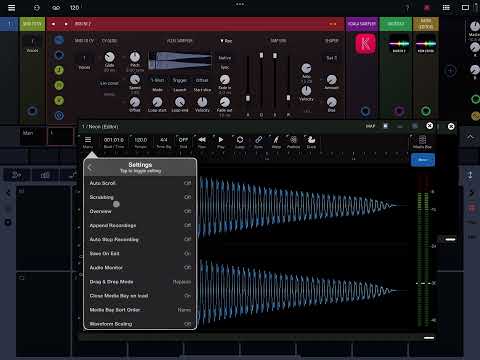This screenshot has width=480, height=360.
Task: Click the circular icon next to hamburger menu
Action: pyautogui.click(x=37, y=7)
